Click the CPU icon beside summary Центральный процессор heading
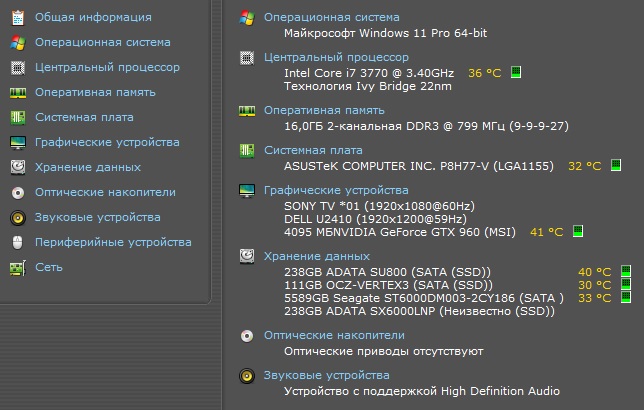Screen dimensions: 644x410 pos(247,58)
